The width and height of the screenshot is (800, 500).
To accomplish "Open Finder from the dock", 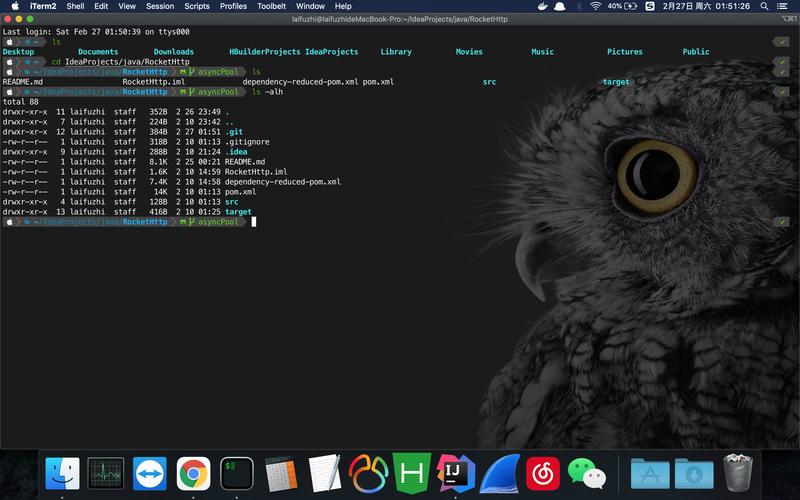I will click(63, 473).
